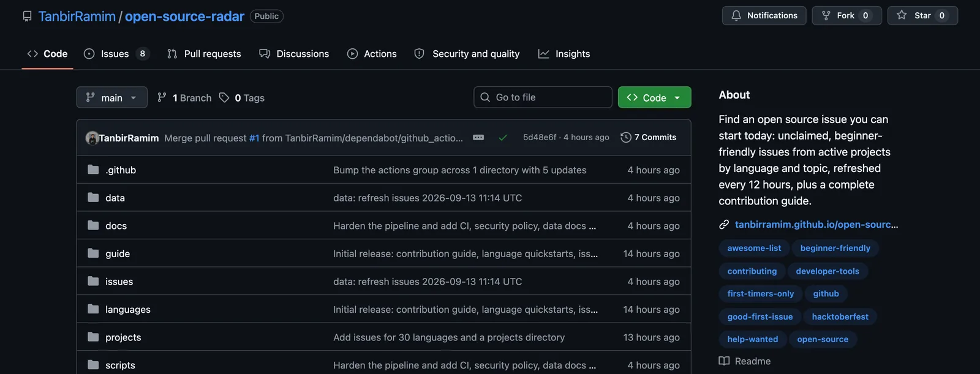Open the Insights tab

coord(564,54)
